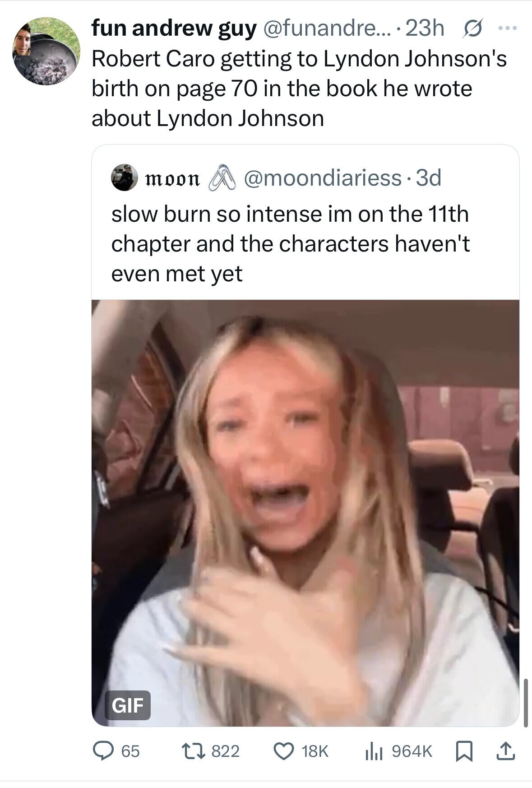Image resolution: width=532 pixels, height=788 pixels.
Task: Open moon's small profile avatar
Action: (x=124, y=177)
